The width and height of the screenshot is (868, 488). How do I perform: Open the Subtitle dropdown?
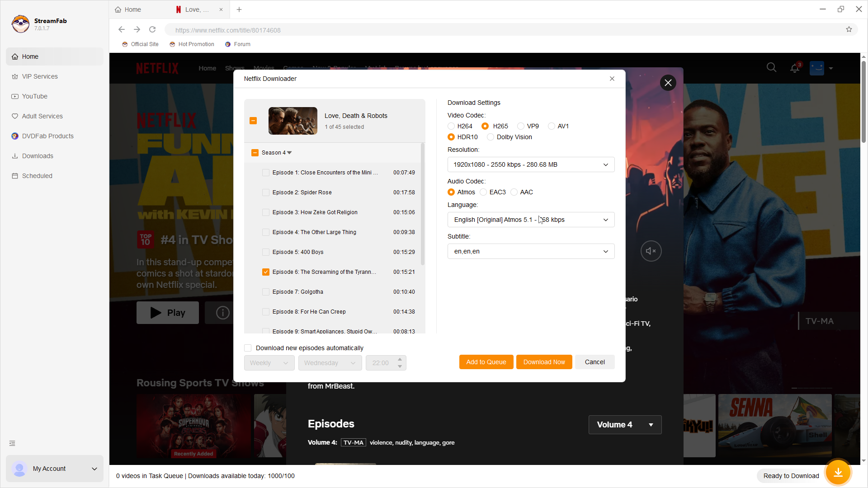click(531, 251)
